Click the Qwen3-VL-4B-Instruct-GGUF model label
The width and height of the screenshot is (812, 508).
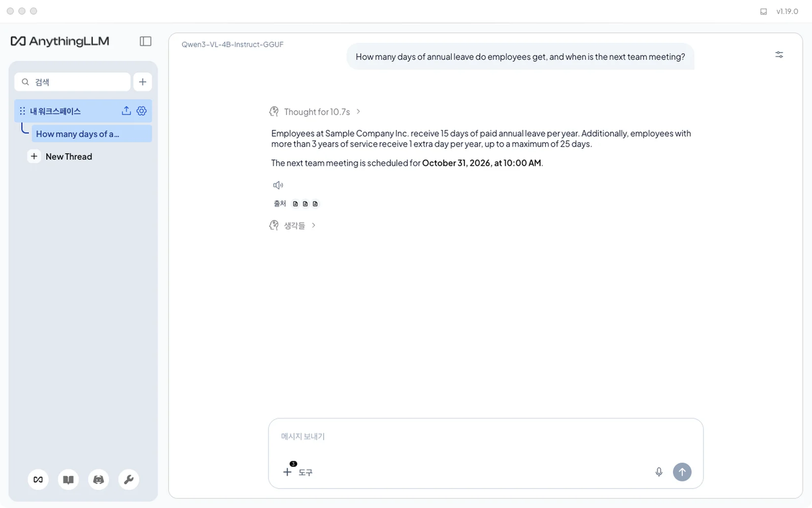(232, 45)
